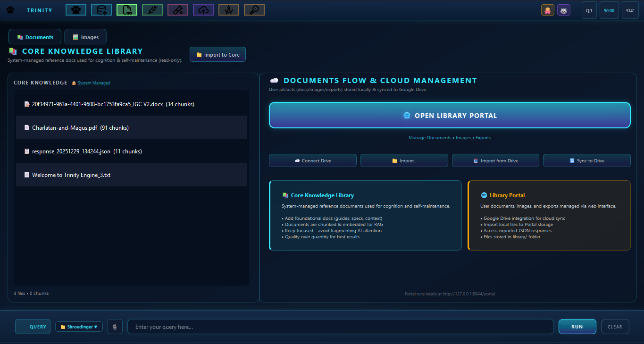Click the $0.00 cost indicator
Screen dimensions: 644x344
(609, 9)
